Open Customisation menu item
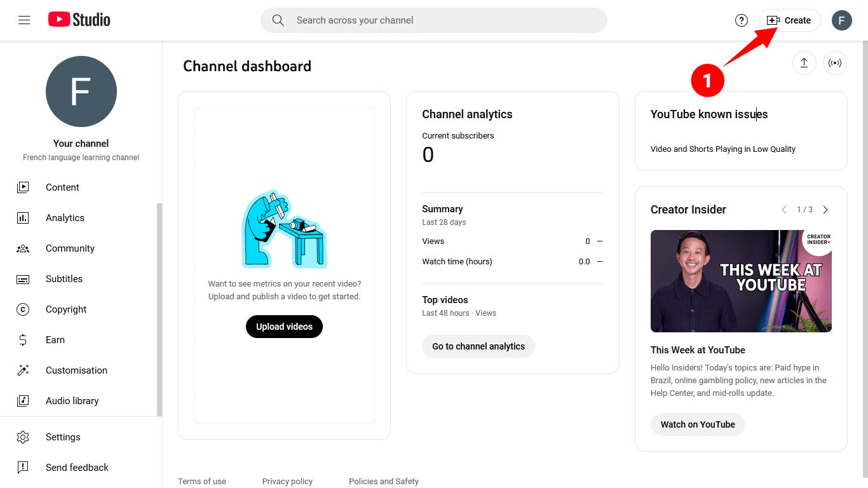This screenshot has height=488, width=868. 76,370
